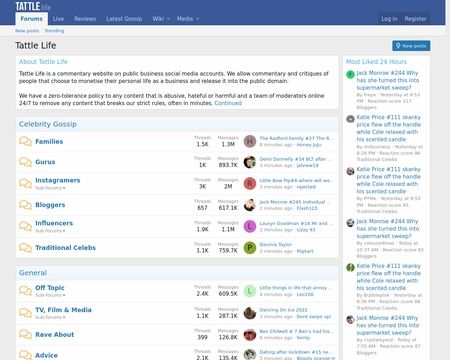Open the General category heading
The image size is (450, 360).
coord(33,273)
